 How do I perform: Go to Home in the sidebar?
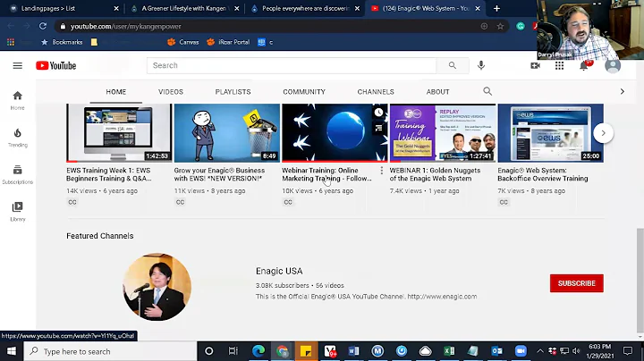point(17,100)
